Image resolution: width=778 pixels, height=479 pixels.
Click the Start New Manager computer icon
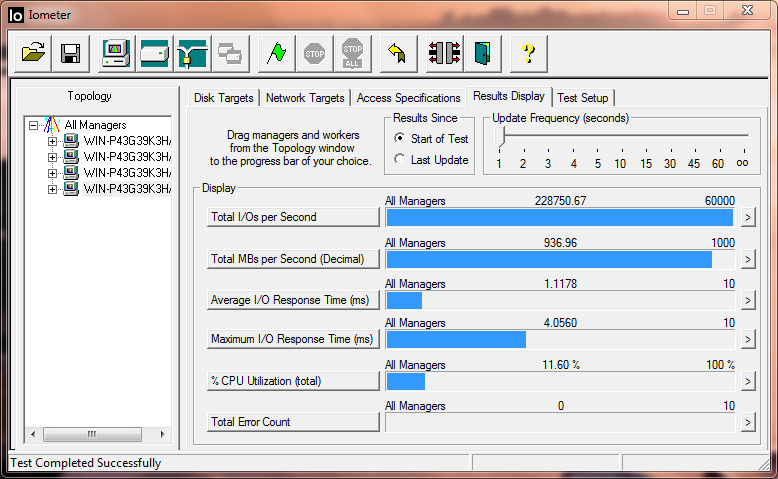[x=117, y=53]
